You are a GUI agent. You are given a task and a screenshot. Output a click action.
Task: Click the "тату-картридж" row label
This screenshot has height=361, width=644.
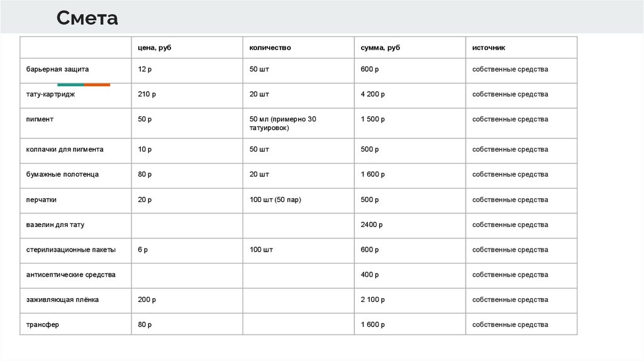click(x=50, y=94)
